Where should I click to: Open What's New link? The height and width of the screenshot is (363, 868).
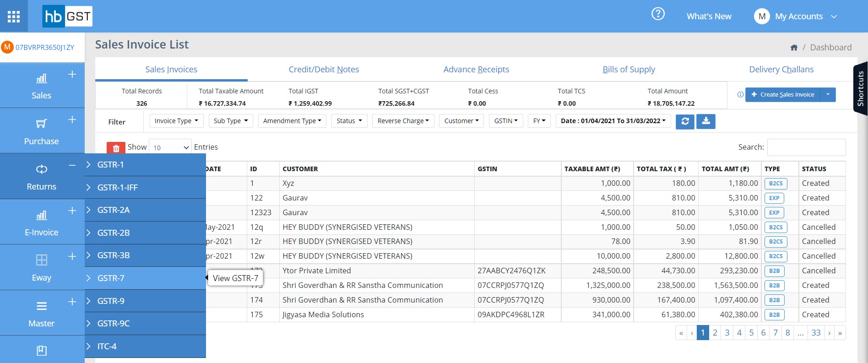click(709, 16)
